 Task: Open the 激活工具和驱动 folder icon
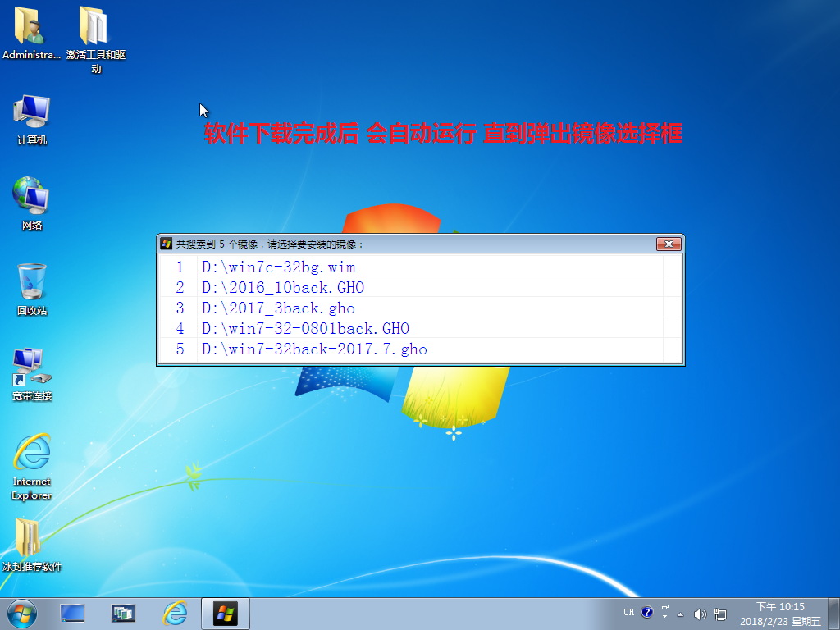click(x=95, y=39)
